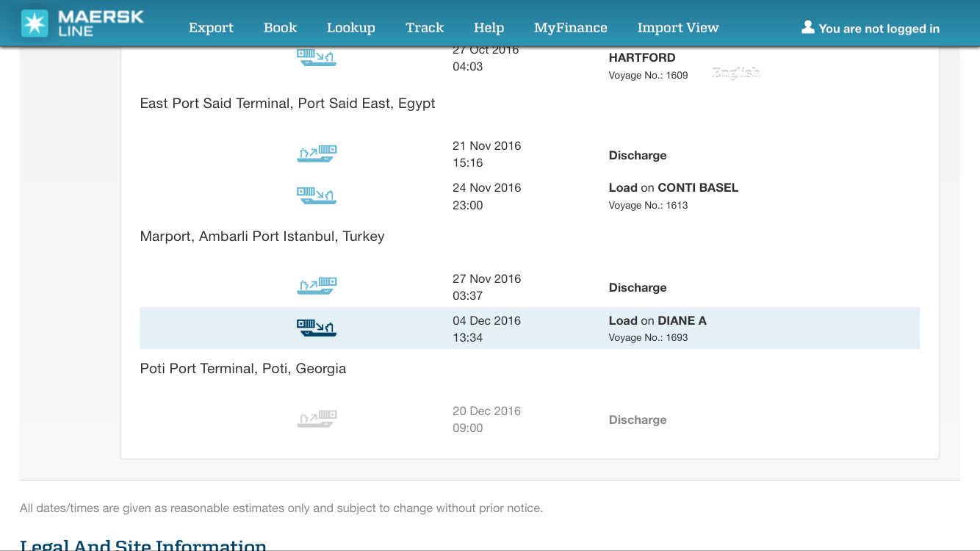
Task: Open the Export menu
Action: point(211,28)
